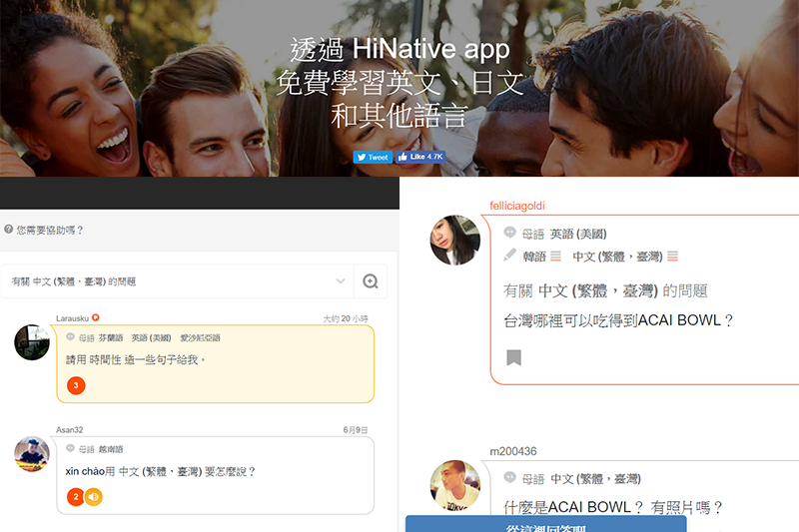799x532 pixels.
Task: Open the 您需要協助嗎 help link
Action: [49, 231]
